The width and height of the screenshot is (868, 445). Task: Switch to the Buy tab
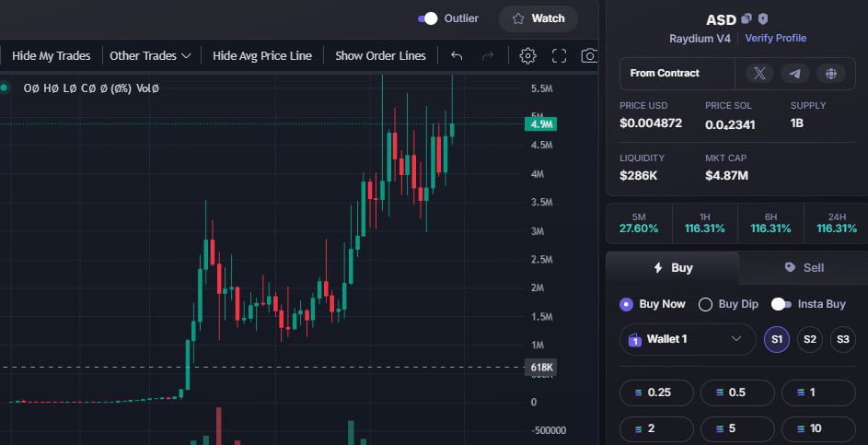pos(673,268)
